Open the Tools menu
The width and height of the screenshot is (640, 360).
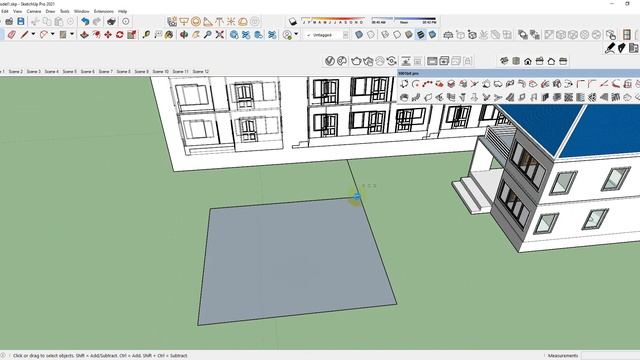pyautogui.click(x=64, y=11)
